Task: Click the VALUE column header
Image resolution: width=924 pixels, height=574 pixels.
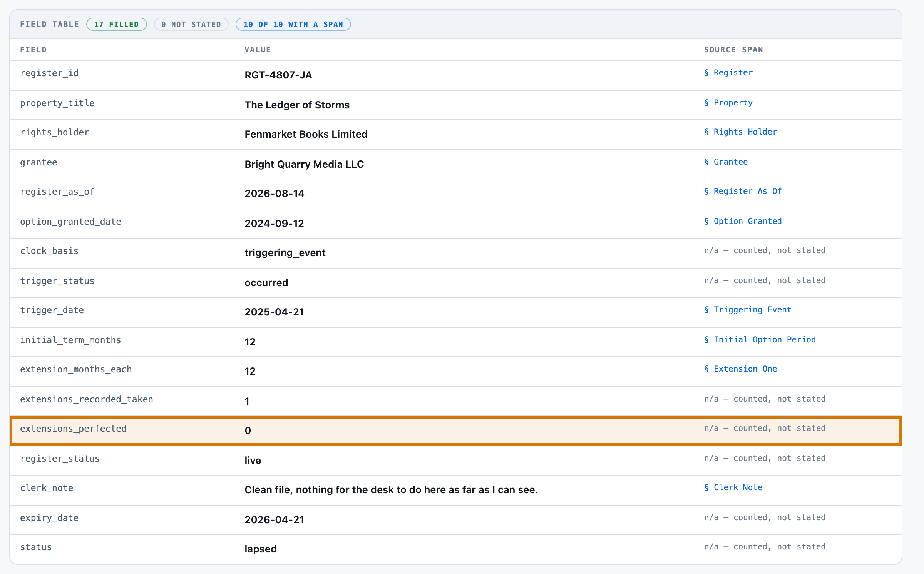Action: click(x=258, y=50)
